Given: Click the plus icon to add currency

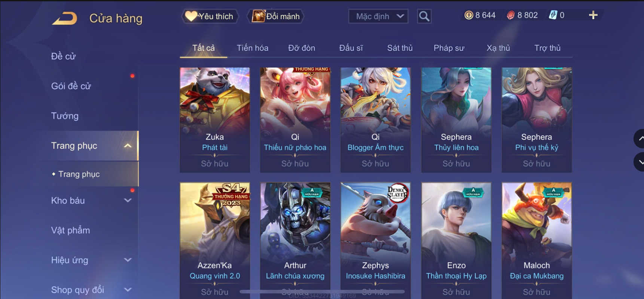Looking at the screenshot, I should tap(593, 15).
